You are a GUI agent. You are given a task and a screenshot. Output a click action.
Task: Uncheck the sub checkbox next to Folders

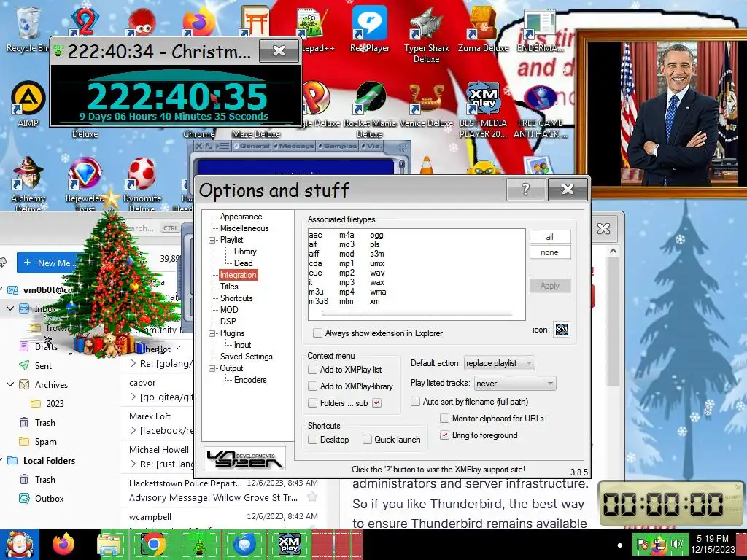377,402
